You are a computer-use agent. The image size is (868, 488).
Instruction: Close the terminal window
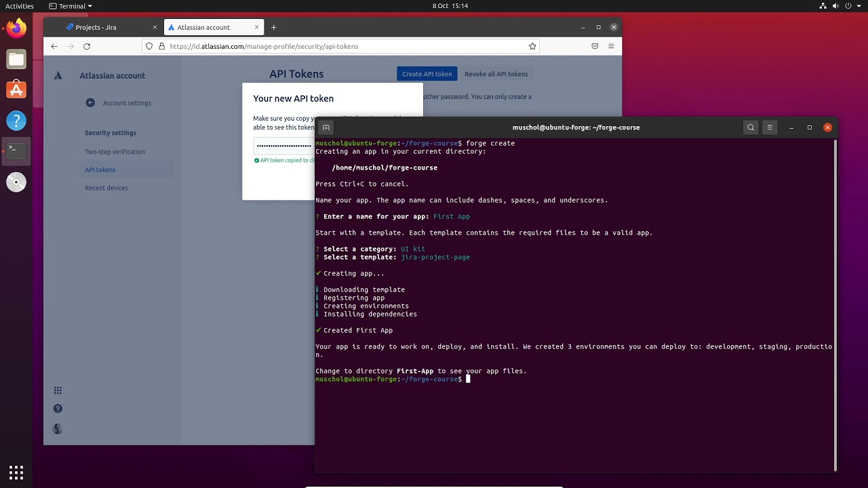point(827,127)
